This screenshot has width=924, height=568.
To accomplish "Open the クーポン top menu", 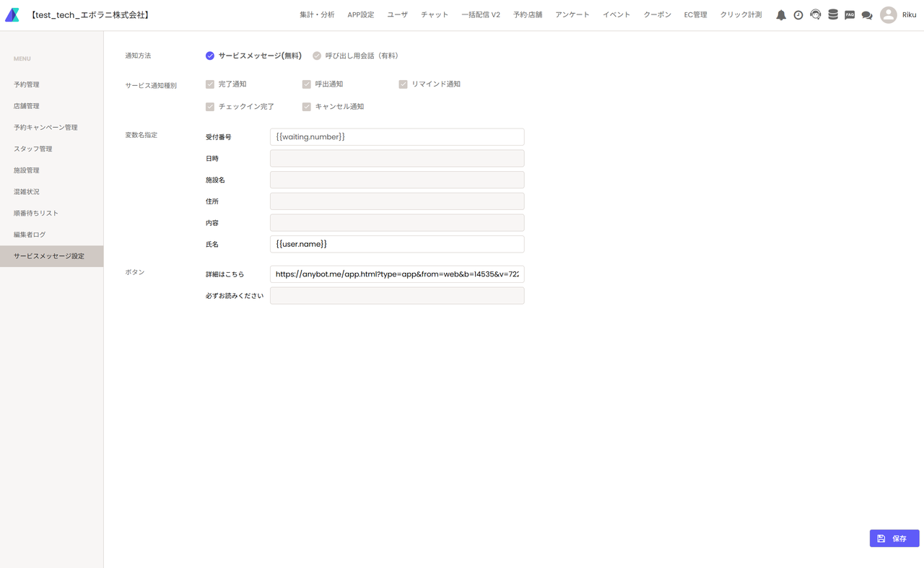I will coord(657,15).
